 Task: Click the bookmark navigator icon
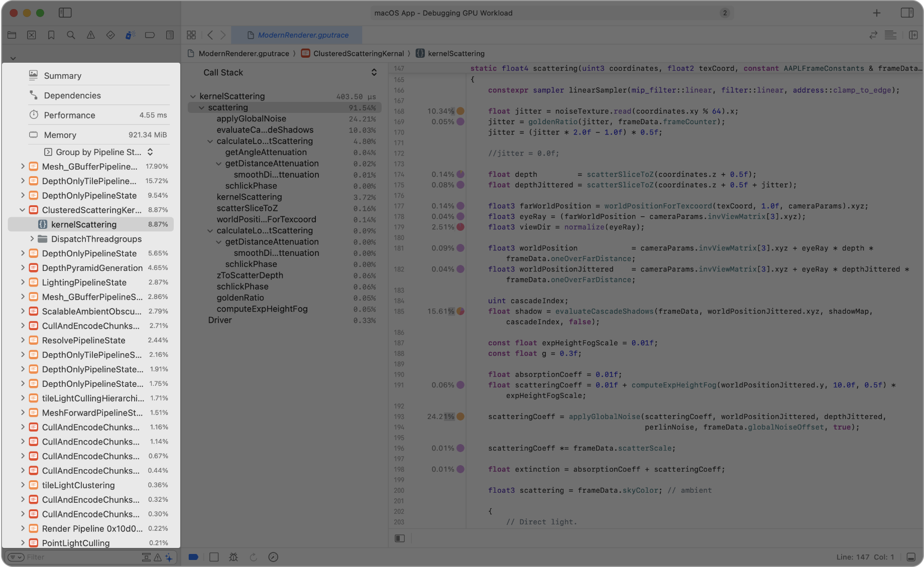(x=51, y=35)
